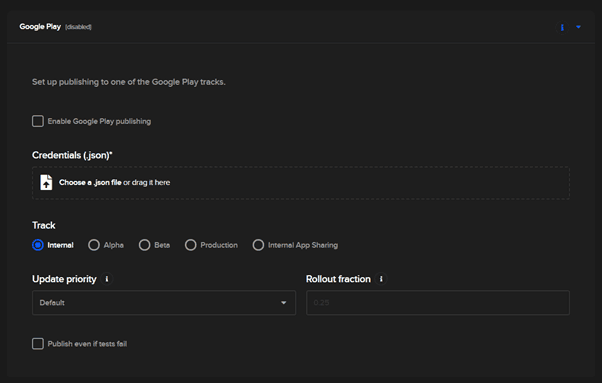
Task: Select the Alpha track radio button
Action: tap(94, 245)
